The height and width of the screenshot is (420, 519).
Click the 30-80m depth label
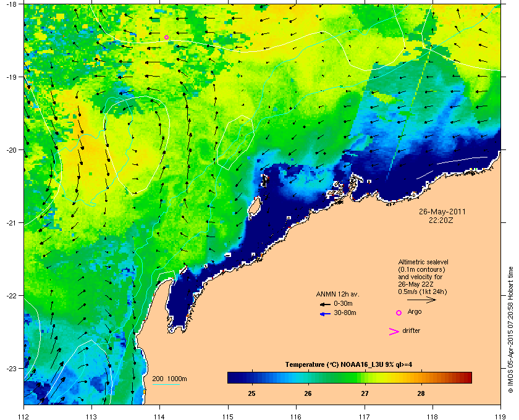click(345, 313)
